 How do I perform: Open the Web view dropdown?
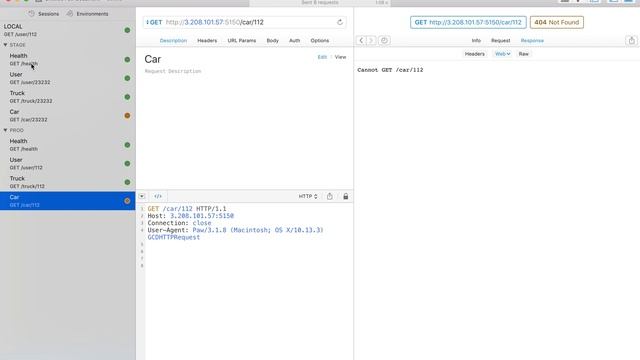click(502, 54)
